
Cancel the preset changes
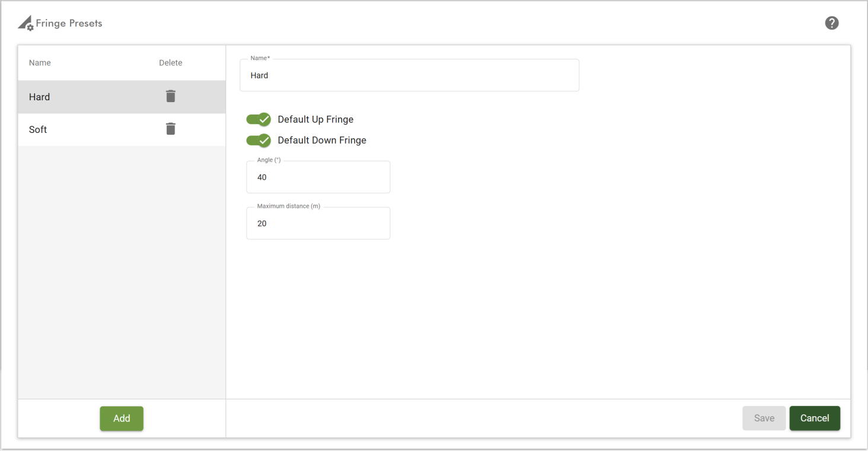(815, 418)
